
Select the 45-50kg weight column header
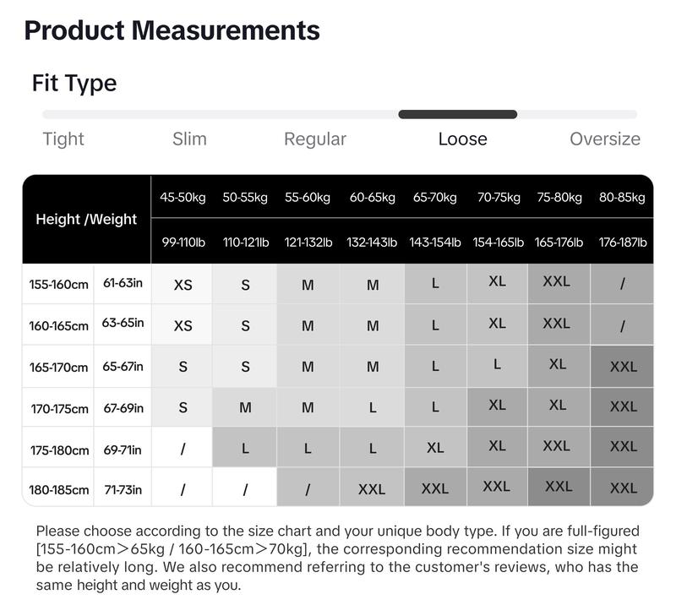[x=183, y=197]
